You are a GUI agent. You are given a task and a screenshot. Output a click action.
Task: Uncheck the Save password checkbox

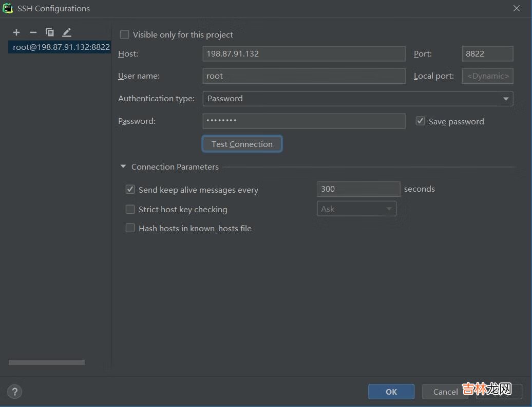[x=420, y=121]
